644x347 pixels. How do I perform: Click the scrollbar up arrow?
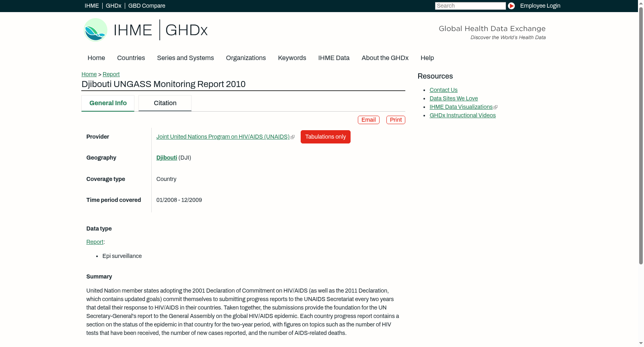click(x=641, y=3)
